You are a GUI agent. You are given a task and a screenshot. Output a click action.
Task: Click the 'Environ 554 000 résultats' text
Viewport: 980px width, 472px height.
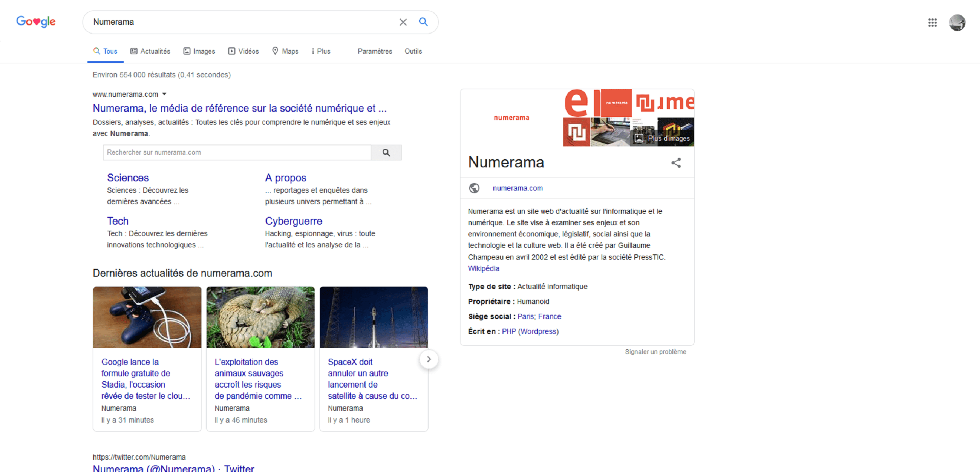tap(162, 75)
